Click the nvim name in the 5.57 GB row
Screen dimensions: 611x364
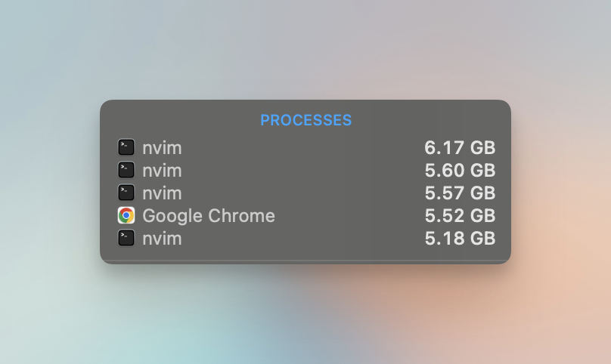pos(162,193)
